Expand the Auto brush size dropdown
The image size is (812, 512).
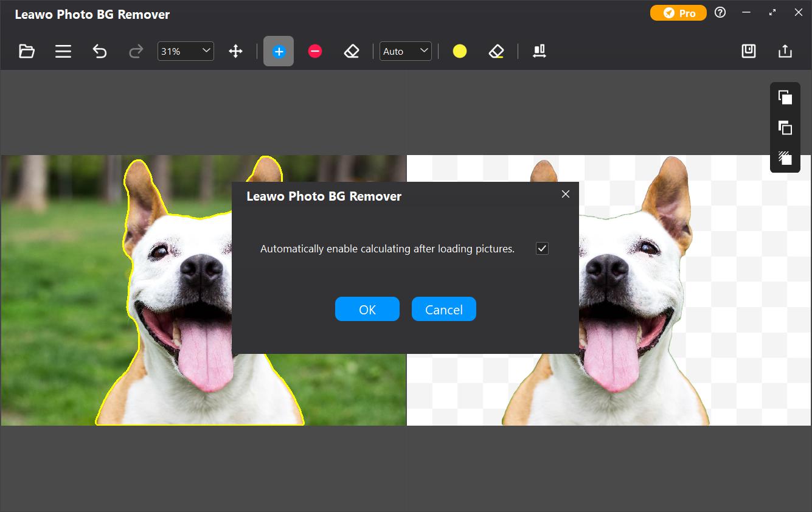(424, 51)
